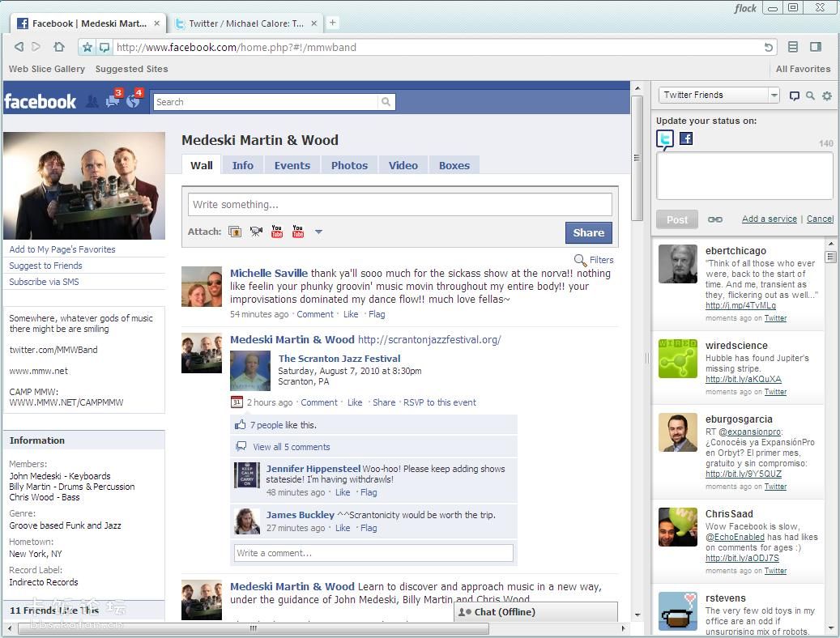This screenshot has height=638, width=840.
Task: Click the shorten link chain icon
Action: (x=715, y=219)
